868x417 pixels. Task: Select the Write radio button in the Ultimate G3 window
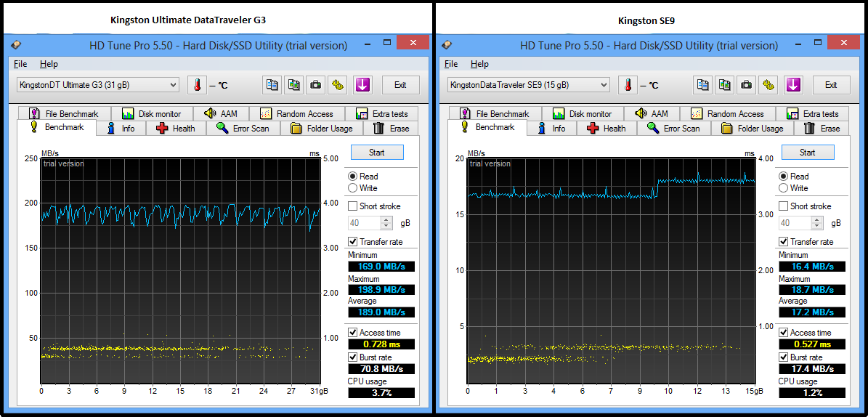(x=352, y=187)
